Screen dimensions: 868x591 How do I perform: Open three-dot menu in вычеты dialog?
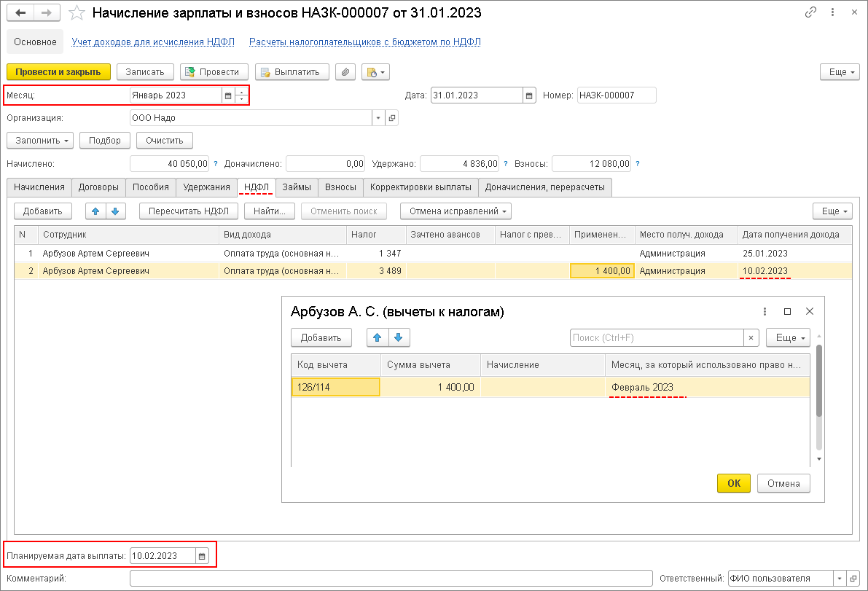[765, 312]
